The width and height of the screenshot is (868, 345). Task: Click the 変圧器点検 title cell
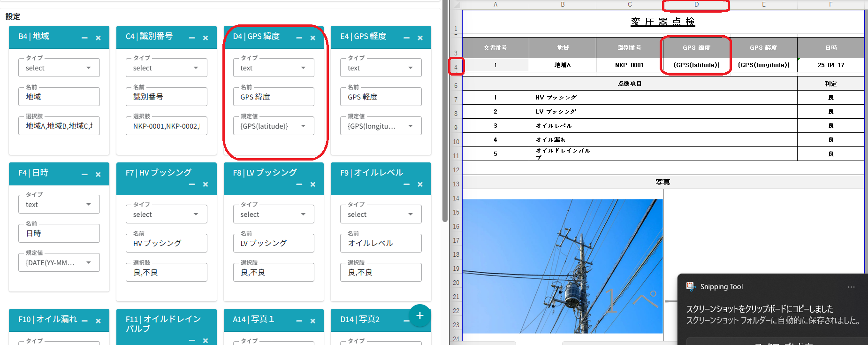[x=663, y=22]
